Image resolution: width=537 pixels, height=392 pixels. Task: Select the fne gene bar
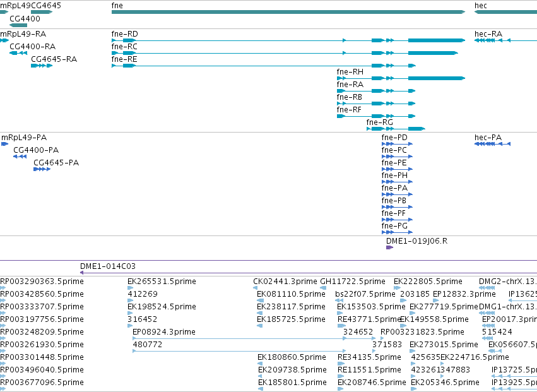288,12
